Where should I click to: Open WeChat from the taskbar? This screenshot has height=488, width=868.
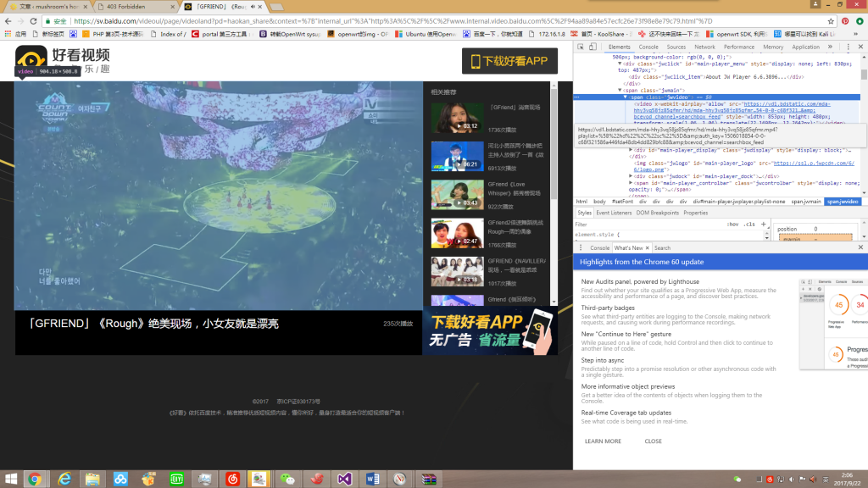[x=287, y=480]
